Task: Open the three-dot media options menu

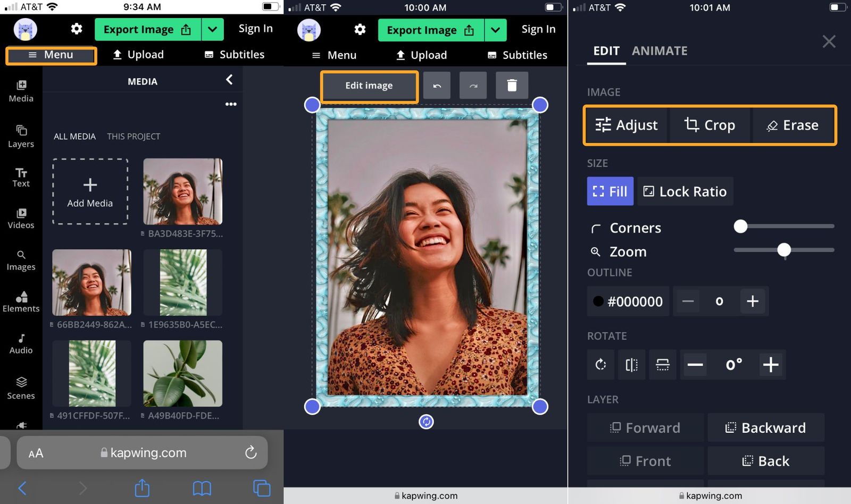Action: [231, 104]
